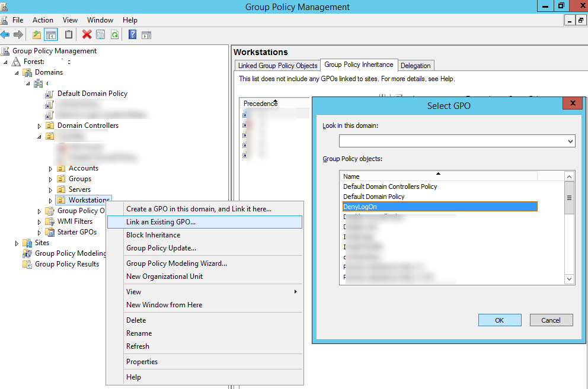This screenshot has height=389, width=588.
Task: Click the Show/Hide Action Pane icon
Action: (x=146, y=34)
